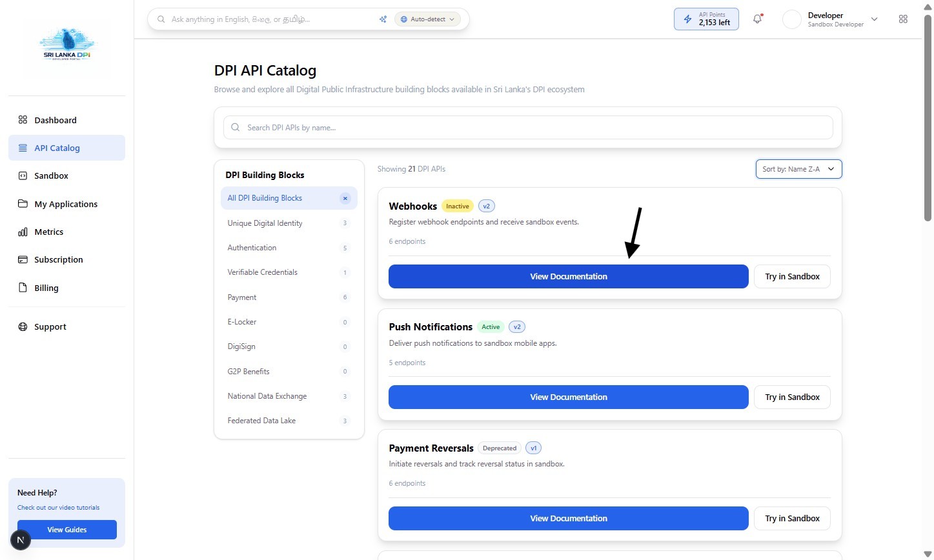Click the My Applications folder icon
The width and height of the screenshot is (934, 560).
[23, 204]
